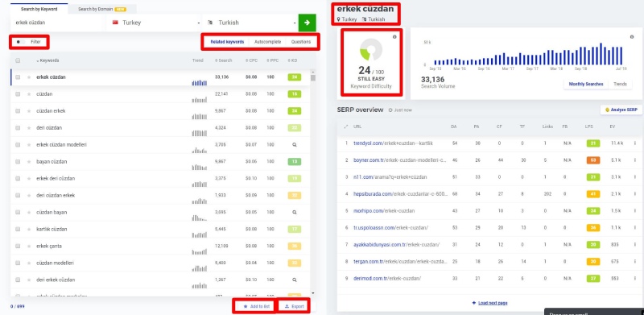Click the green KD 24 badge for 'erkek cüzdan'

click(x=294, y=77)
